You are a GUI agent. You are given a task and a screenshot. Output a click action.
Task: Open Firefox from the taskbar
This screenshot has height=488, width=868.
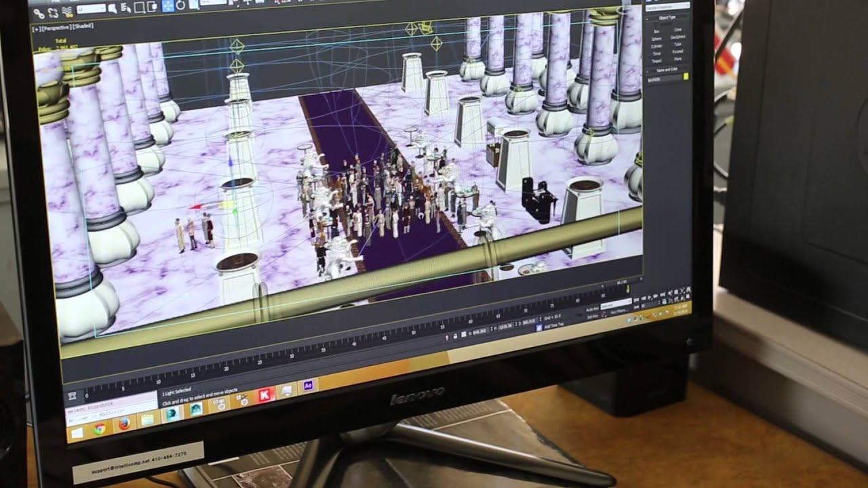coord(124,424)
